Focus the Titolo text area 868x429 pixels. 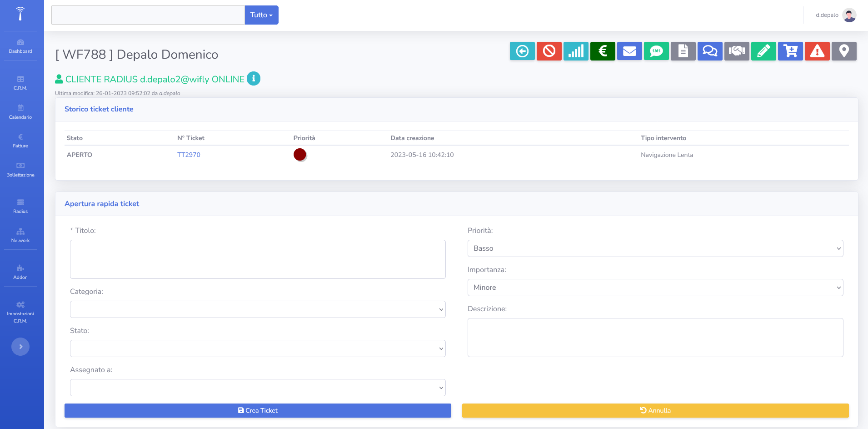click(x=258, y=259)
